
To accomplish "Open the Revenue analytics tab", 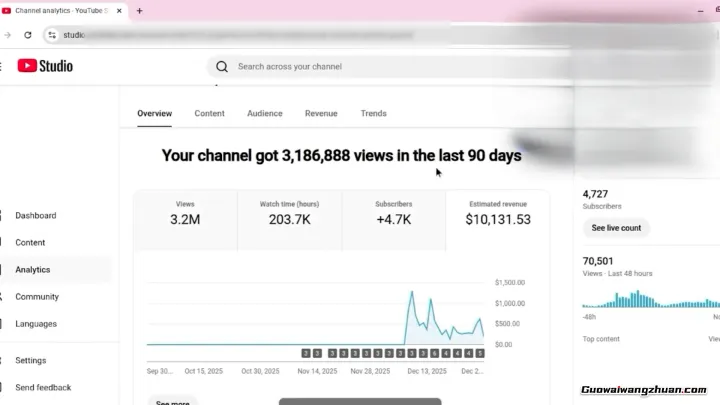I will click(321, 114).
